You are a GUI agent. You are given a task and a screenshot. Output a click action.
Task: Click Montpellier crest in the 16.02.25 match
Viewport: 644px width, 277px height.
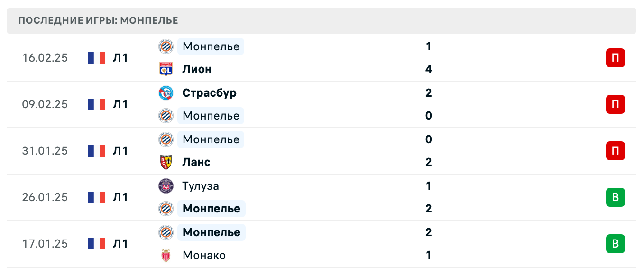tap(166, 46)
